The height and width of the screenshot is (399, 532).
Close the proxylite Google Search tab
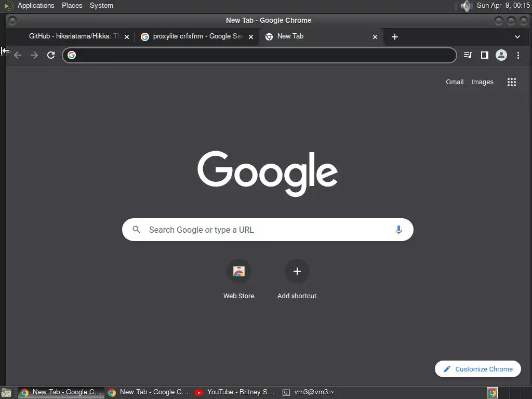click(251, 37)
